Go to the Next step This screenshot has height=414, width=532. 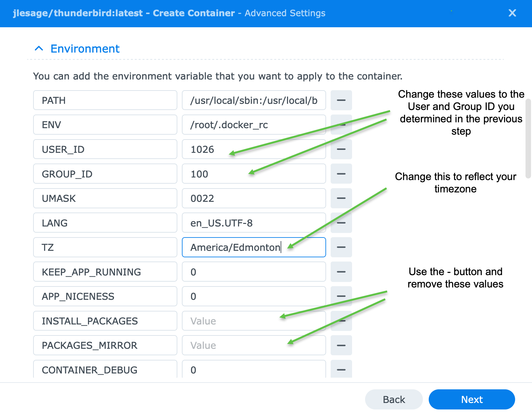pyautogui.click(x=472, y=399)
